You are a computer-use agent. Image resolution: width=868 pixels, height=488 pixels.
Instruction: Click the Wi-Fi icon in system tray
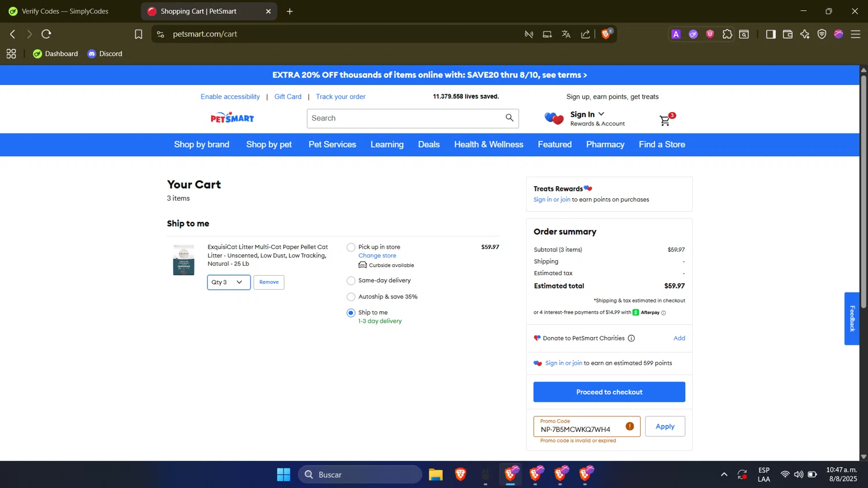point(785,474)
